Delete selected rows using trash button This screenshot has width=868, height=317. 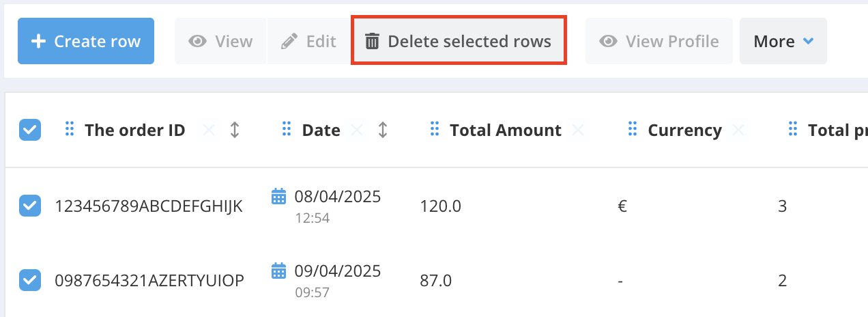[x=459, y=41]
